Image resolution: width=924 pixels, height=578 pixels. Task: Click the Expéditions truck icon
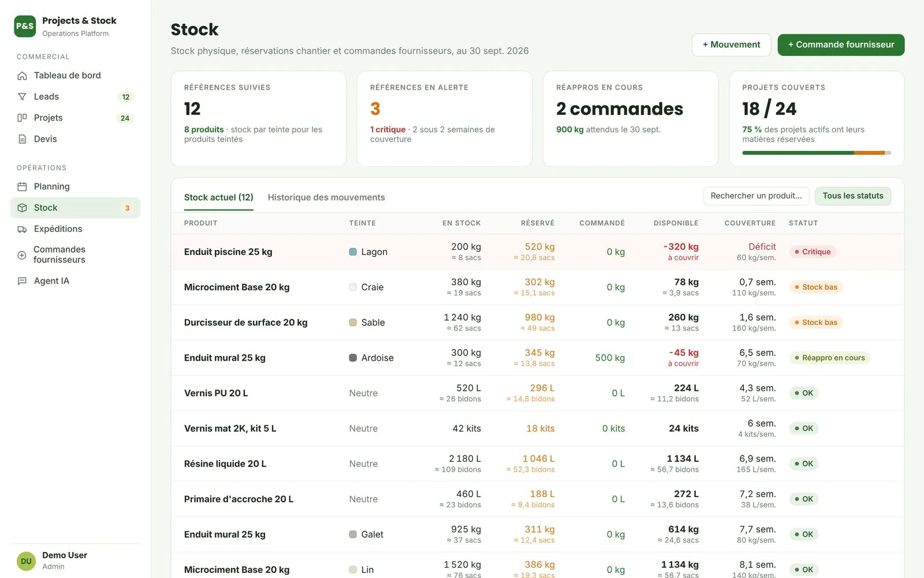[22, 229]
